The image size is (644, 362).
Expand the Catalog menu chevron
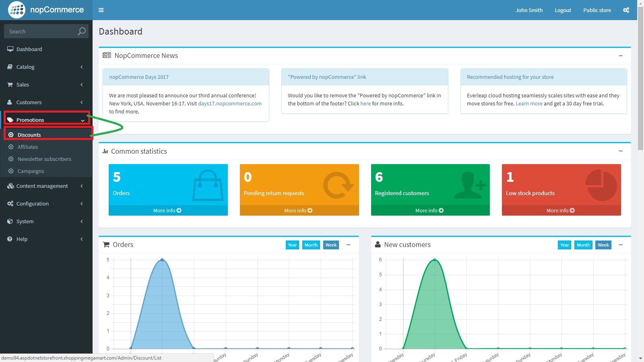(x=82, y=67)
